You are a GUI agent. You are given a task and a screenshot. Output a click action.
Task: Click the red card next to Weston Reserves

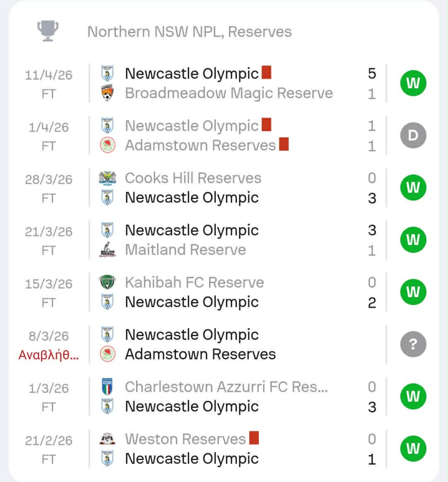(x=254, y=438)
